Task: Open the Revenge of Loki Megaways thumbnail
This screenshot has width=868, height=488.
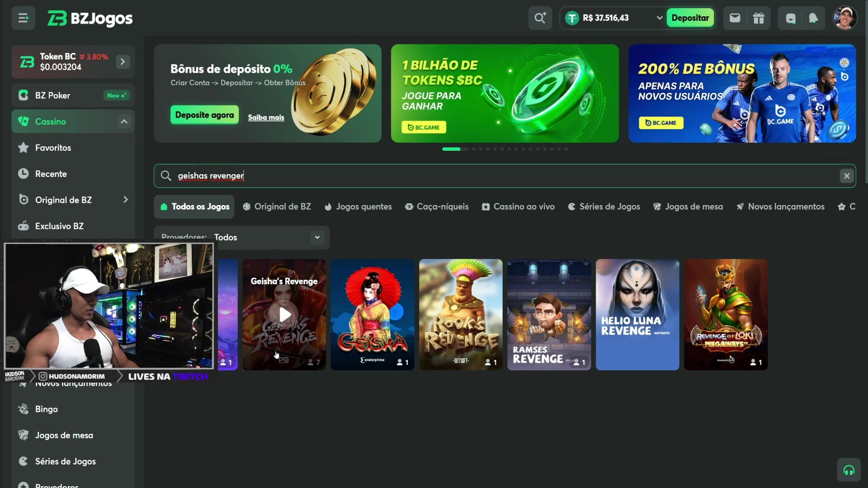Action: tap(726, 315)
